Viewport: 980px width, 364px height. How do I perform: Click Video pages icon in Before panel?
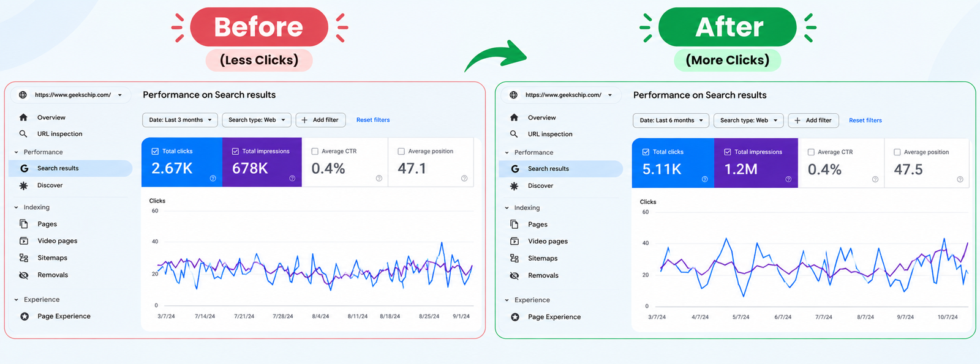[24, 241]
